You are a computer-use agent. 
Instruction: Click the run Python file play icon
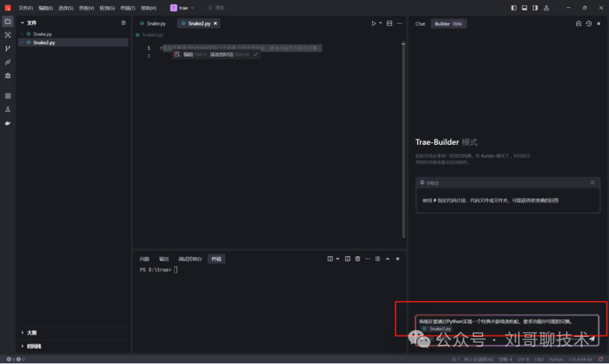(x=373, y=23)
